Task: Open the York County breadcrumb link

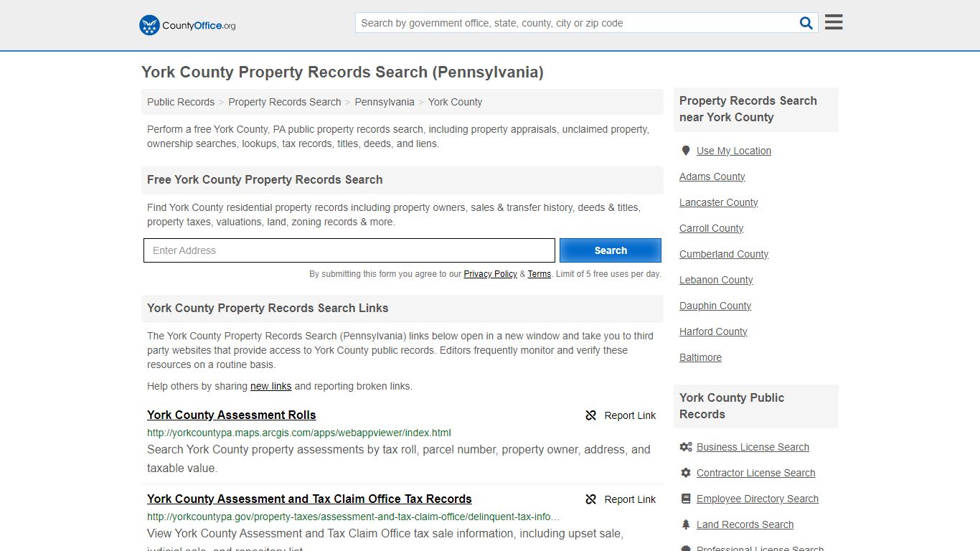Action: point(455,102)
